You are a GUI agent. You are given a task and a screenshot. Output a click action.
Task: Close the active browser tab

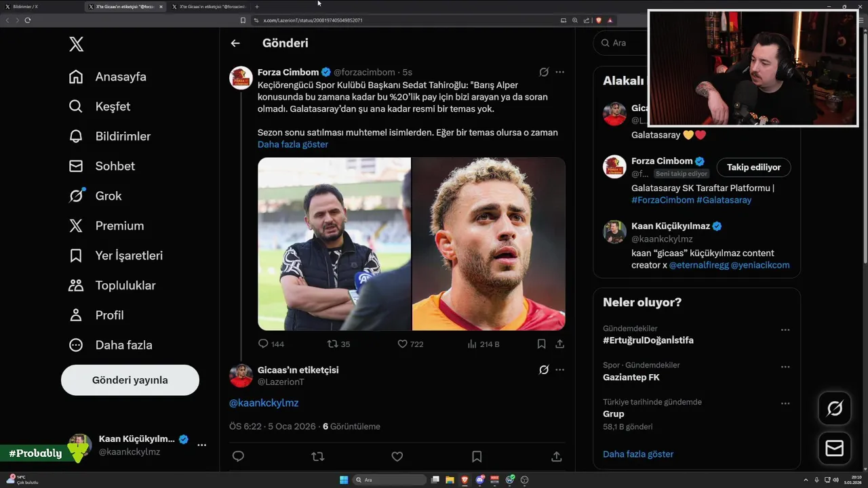tap(161, 7)
